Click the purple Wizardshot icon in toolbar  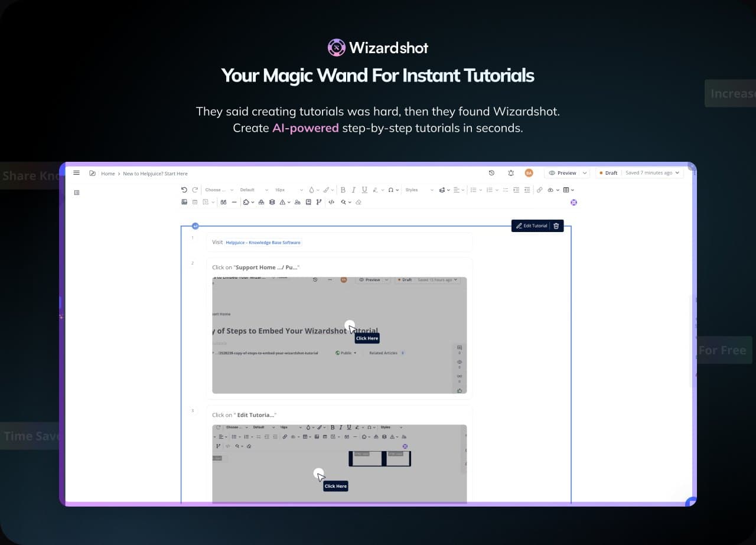[x=573, y=203]
